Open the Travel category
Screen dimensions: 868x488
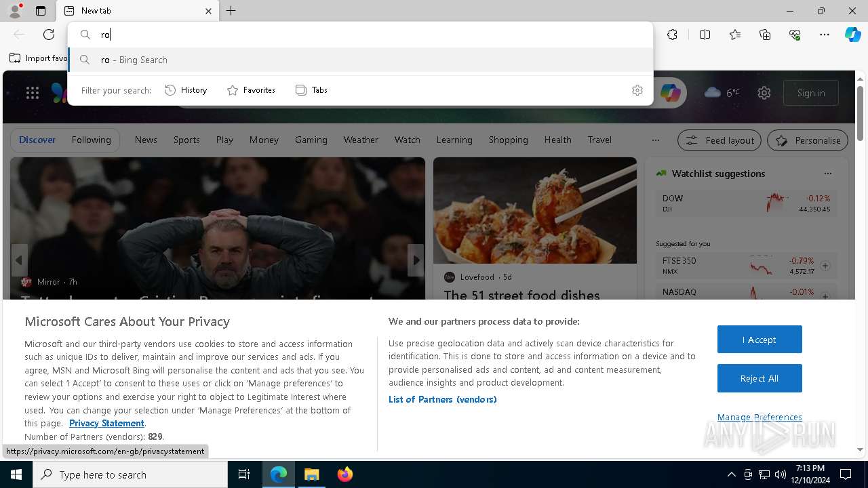[x=599, y=140]
